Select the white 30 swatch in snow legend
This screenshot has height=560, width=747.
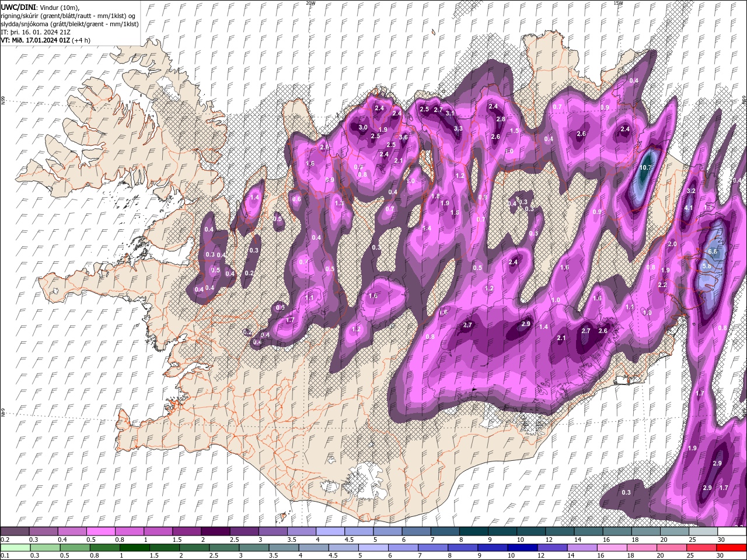pyautogui.click(x=732, y=531)
